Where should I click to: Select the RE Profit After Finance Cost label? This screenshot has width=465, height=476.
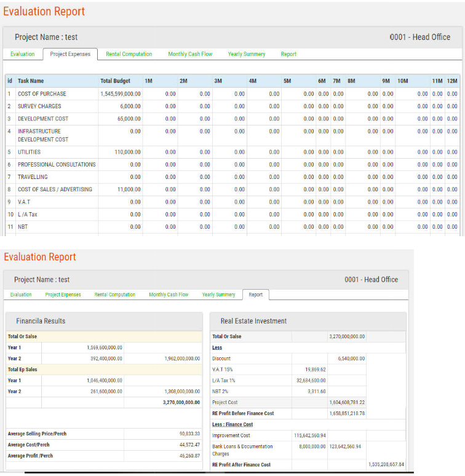coord(241,464)
